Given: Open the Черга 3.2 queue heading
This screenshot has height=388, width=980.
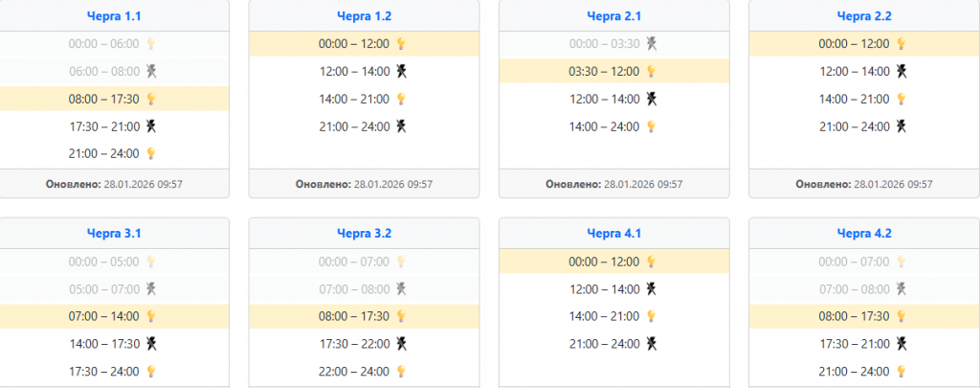Looking at the screenshot, I should point(364,233).
